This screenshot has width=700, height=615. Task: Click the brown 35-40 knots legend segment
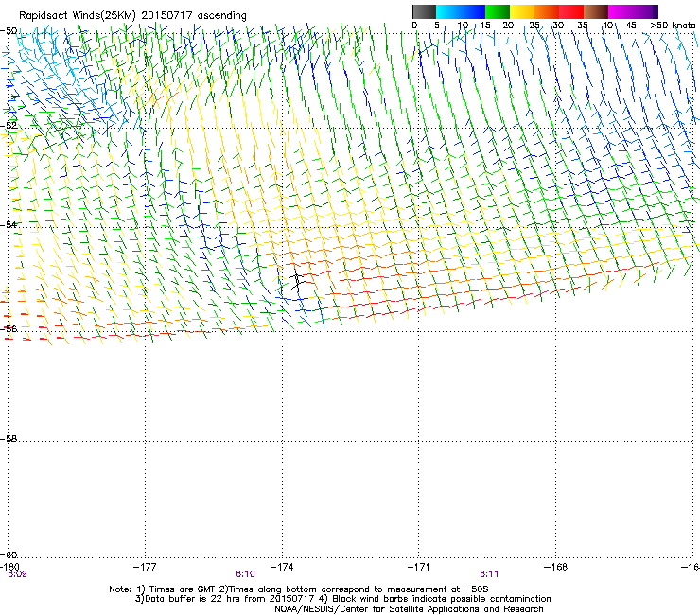pyautogui.click(x=596, y=11)
